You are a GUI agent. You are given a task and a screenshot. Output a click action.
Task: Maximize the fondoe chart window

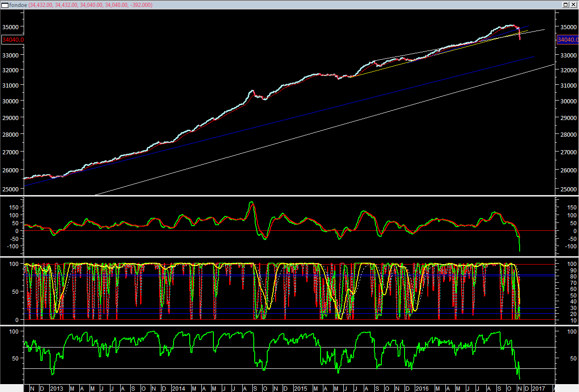pyautogui.click(x=566, y=5)
